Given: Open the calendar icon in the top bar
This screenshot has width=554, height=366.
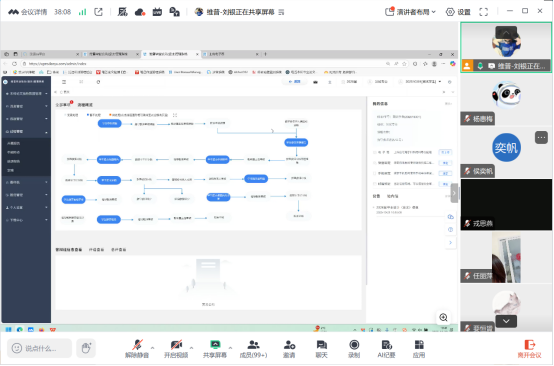Looking at the screenshot, I should (x=157, y=12).
